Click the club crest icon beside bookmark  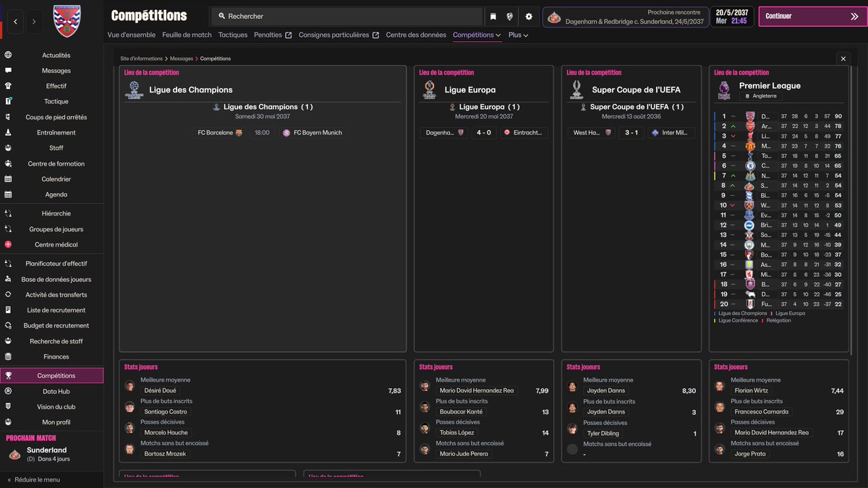click(510, 16)
